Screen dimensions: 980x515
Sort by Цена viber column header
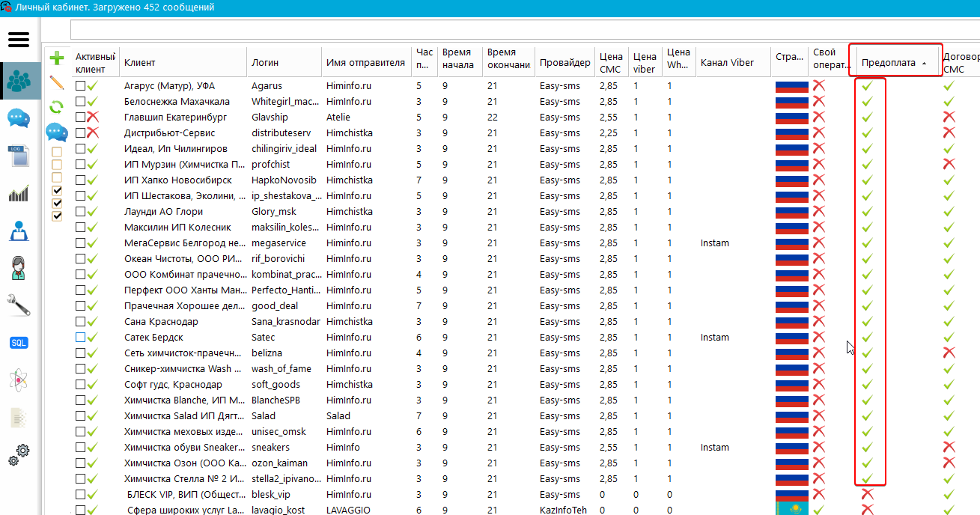(645, 62)
